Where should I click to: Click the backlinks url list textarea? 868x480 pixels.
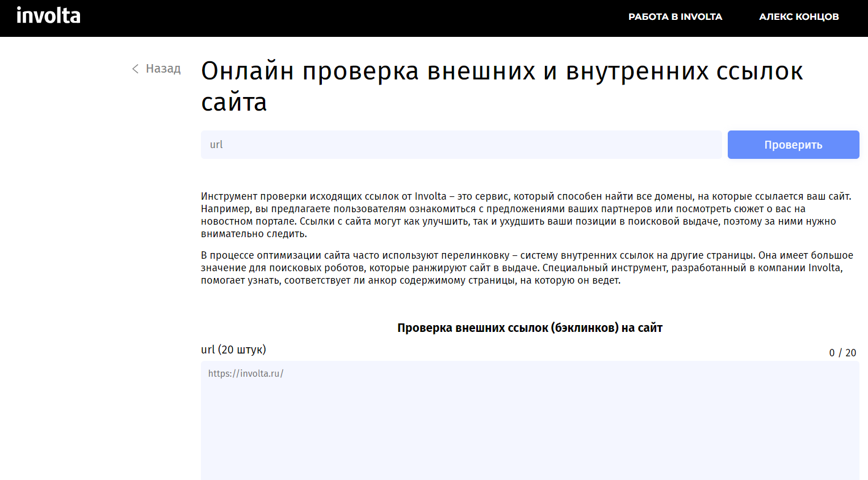point(530,420)
